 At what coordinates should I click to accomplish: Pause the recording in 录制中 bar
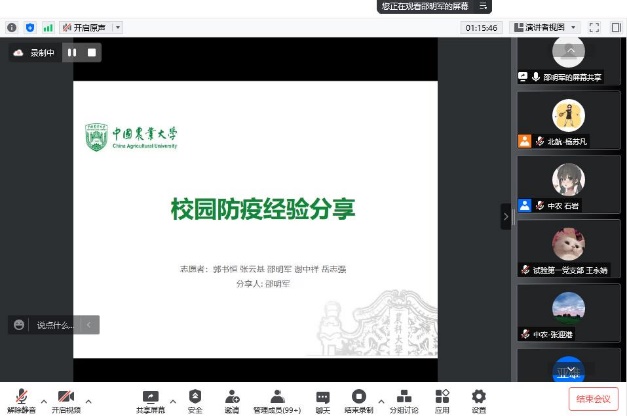click(72, 52)
